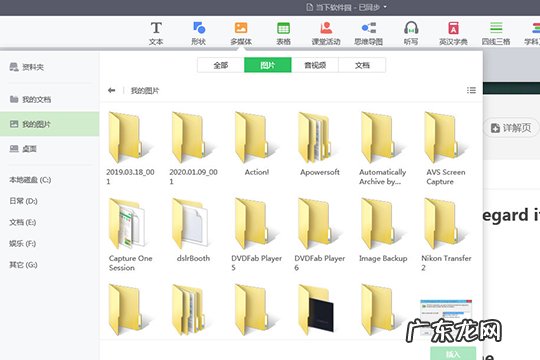Select the folder with black cover thumbnail
Screen dimensions: 540x360
[317, 309]
